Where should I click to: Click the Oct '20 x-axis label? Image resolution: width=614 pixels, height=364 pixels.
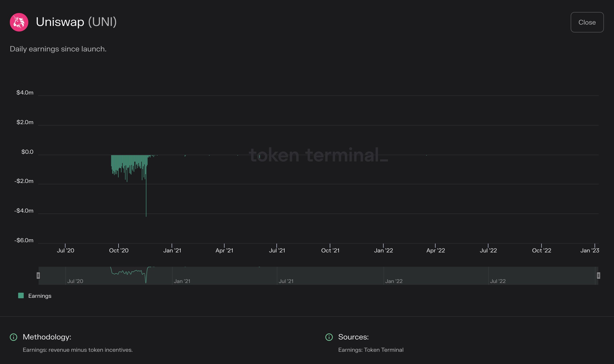coord(119,251)
